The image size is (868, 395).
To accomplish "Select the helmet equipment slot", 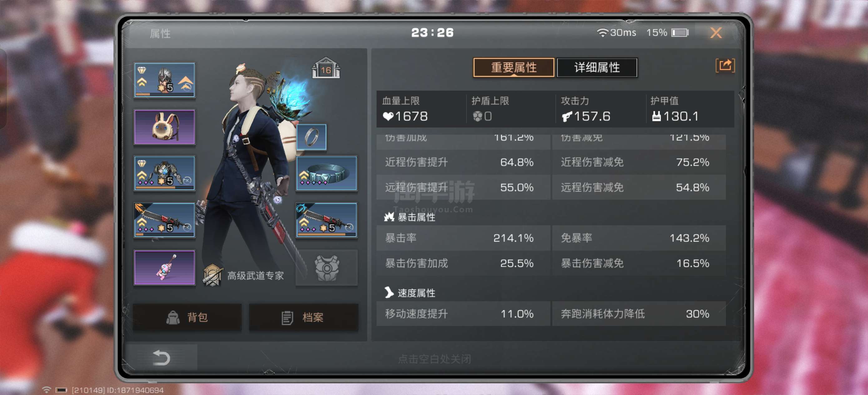I will (x=165, y=80).
